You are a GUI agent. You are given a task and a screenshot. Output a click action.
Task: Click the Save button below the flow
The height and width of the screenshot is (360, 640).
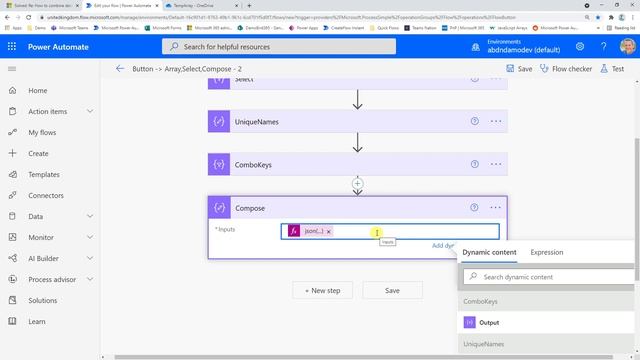point(392,291)
